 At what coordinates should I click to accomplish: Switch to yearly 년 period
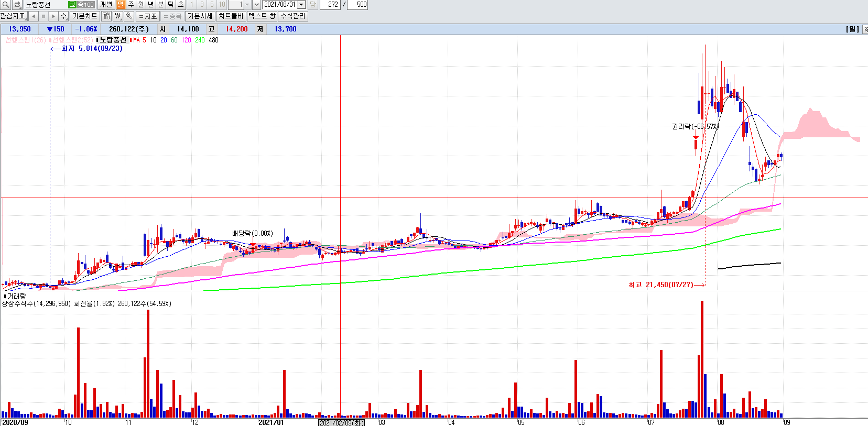[x=151, y=5]
